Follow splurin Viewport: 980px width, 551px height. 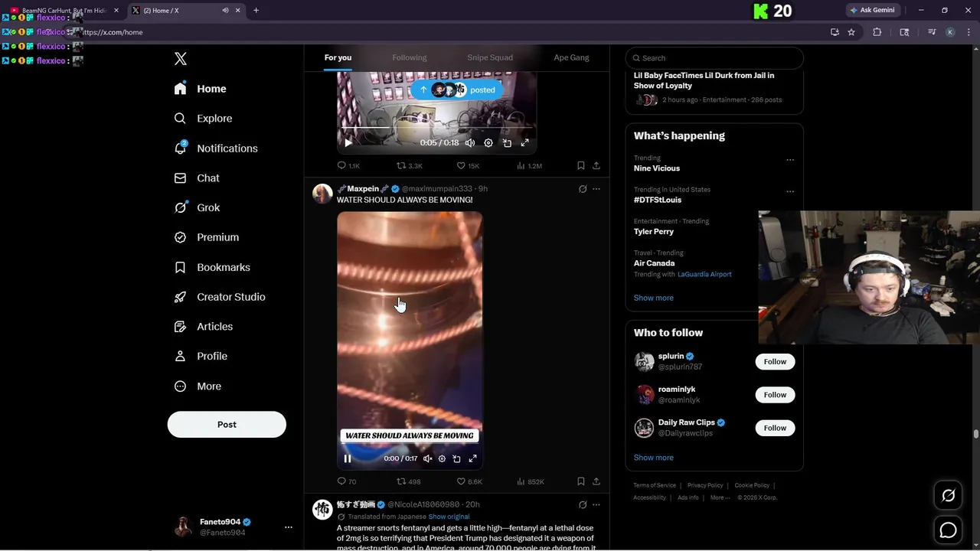tap(775, 361)
